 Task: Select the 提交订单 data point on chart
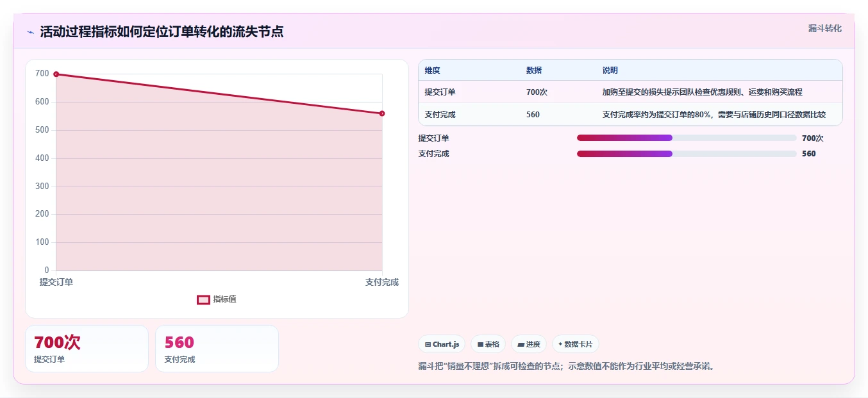56,74
